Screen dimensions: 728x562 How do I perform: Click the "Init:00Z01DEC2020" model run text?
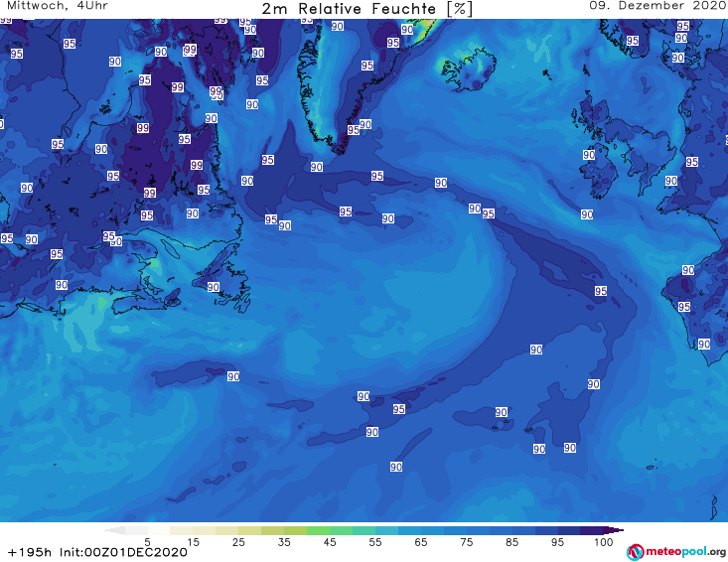click(123, 552)
